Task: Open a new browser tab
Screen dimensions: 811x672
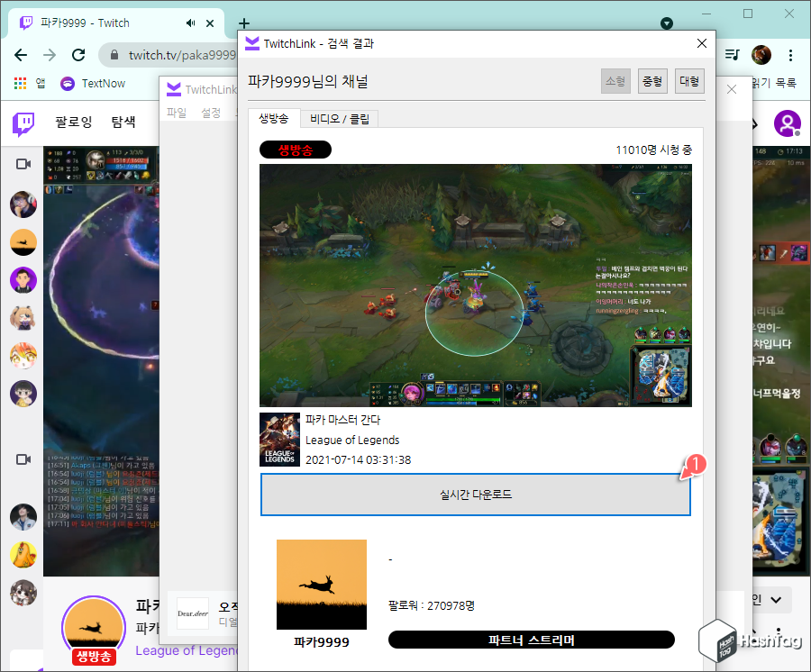Action: [x=244, y=23]
